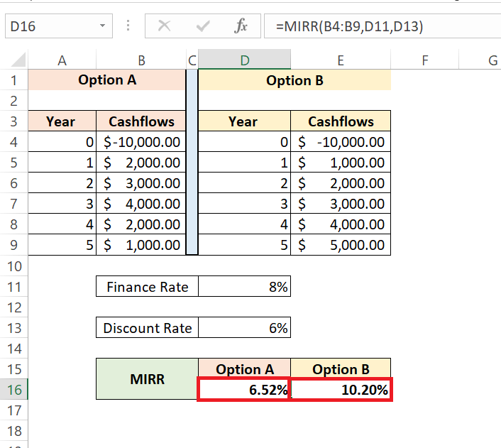Select row 18 header
The width and height of the screenshot is (501, 448).
coord(13,431)
